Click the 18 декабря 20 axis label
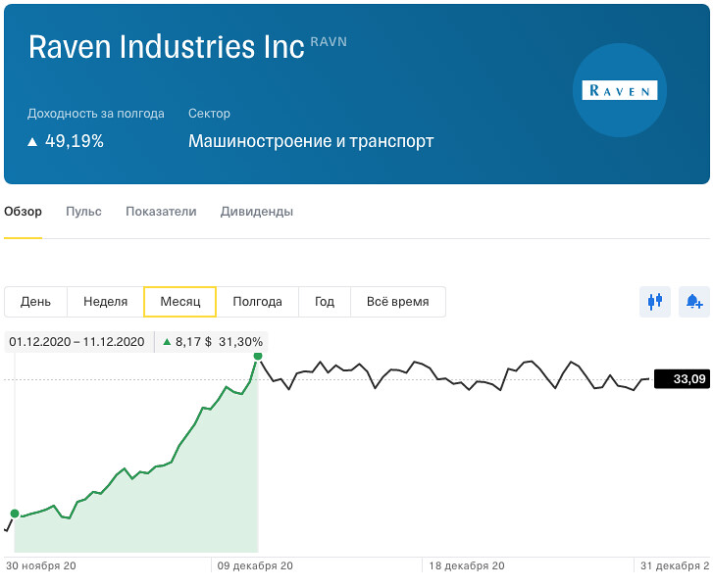Screen dimensions: 713x588 467,565
